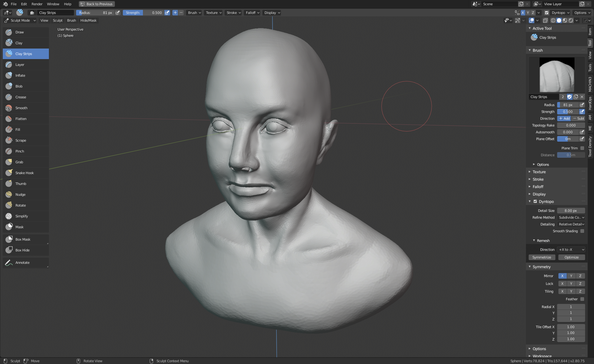Click the Detail Size value field
594x364 pixels.
[x=570, y=211]
